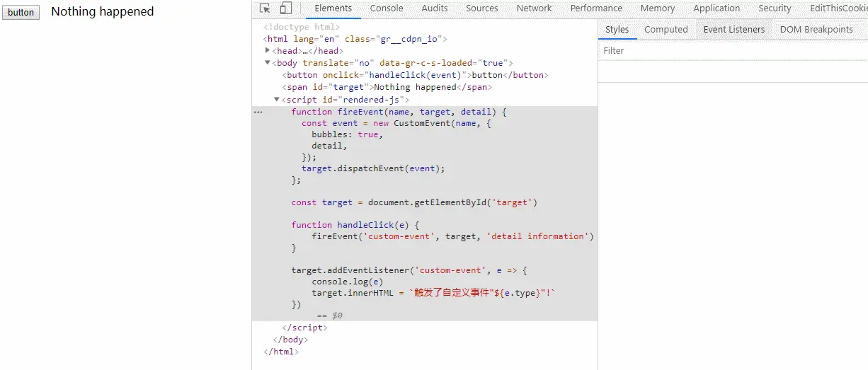
Task: Click the ellipsis beside the selected script
Action: 258,112
